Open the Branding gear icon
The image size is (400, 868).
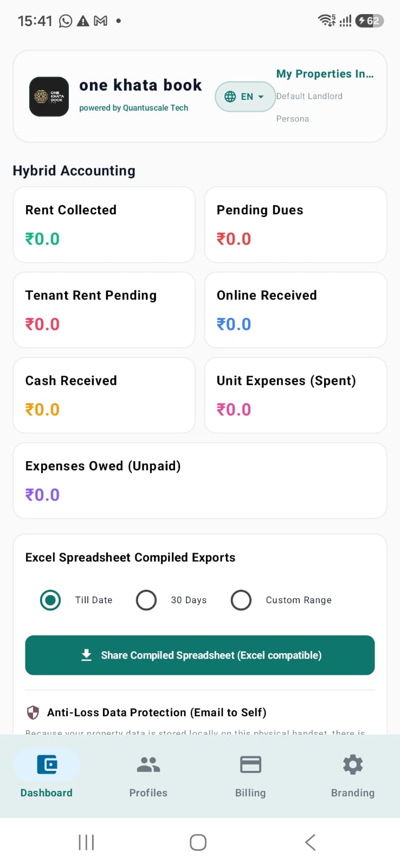353,764
